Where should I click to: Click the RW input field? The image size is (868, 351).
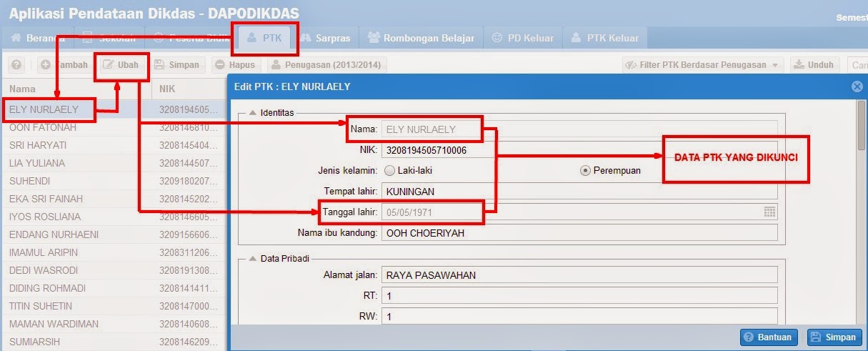point(579,316)
